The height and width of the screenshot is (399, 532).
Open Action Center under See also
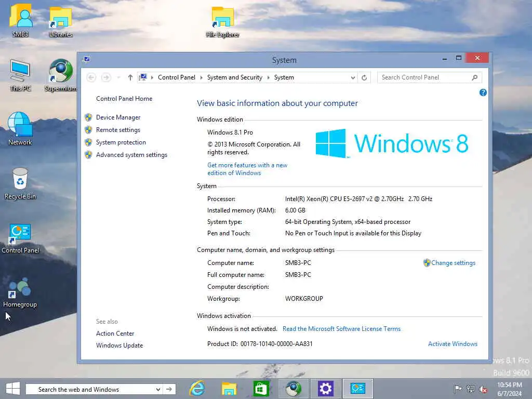(x=115, y=334)
